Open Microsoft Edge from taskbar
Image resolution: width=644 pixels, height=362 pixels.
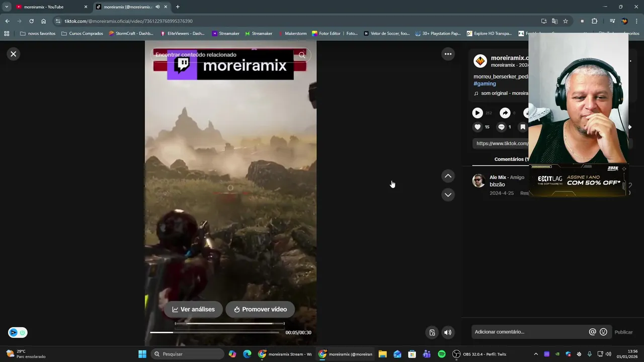point(247,354)
